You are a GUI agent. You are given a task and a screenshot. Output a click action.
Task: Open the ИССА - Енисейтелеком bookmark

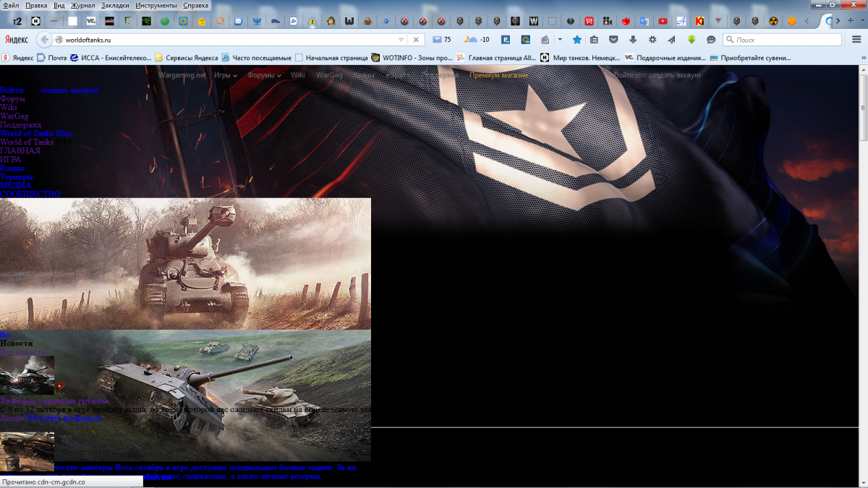111,58
